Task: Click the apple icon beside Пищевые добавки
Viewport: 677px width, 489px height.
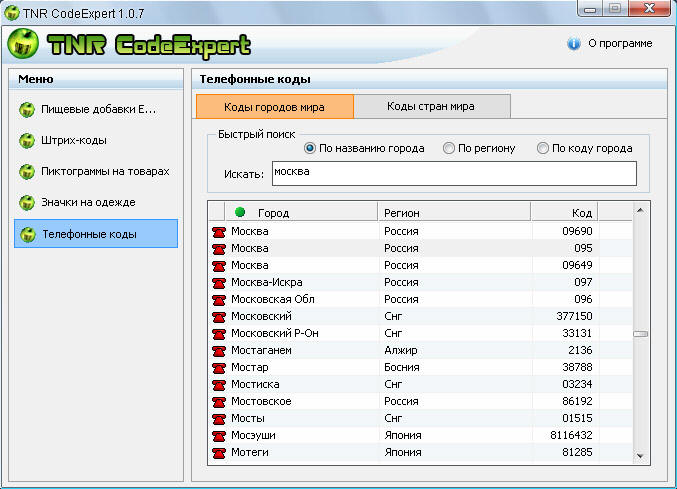Action: (27, 110)
